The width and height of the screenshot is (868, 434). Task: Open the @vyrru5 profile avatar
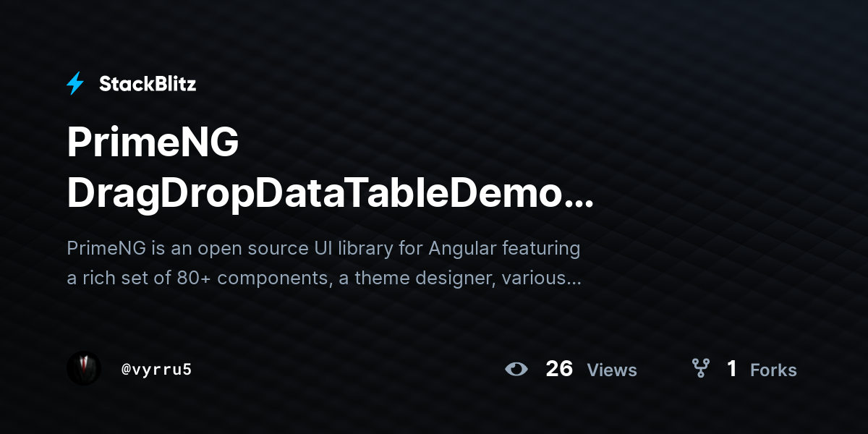coord(84,369)
